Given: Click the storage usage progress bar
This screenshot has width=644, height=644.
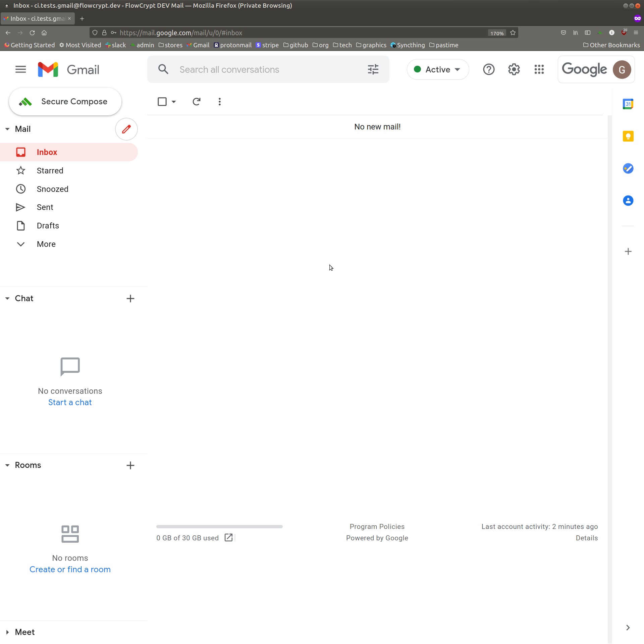Looking at the screenshot, I should (219, 527).
